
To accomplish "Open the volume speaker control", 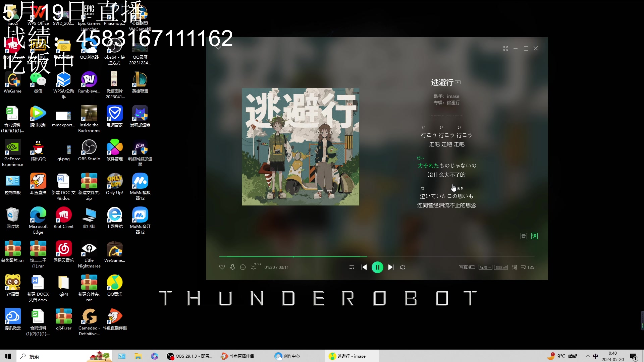I will [403, 267].
